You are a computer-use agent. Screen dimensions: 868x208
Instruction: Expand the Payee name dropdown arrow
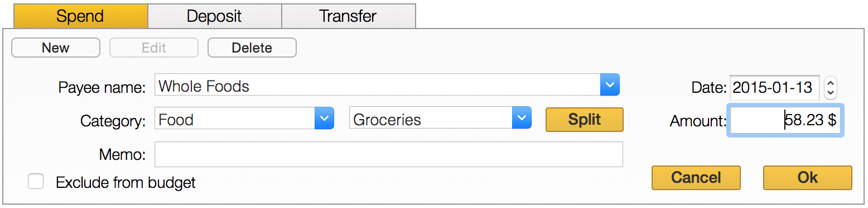610,86
